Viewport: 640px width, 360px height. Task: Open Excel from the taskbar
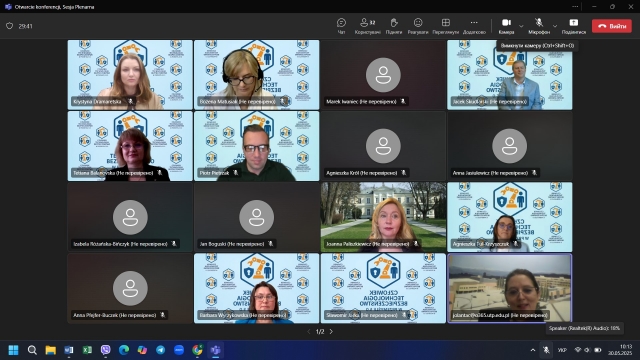87,350
